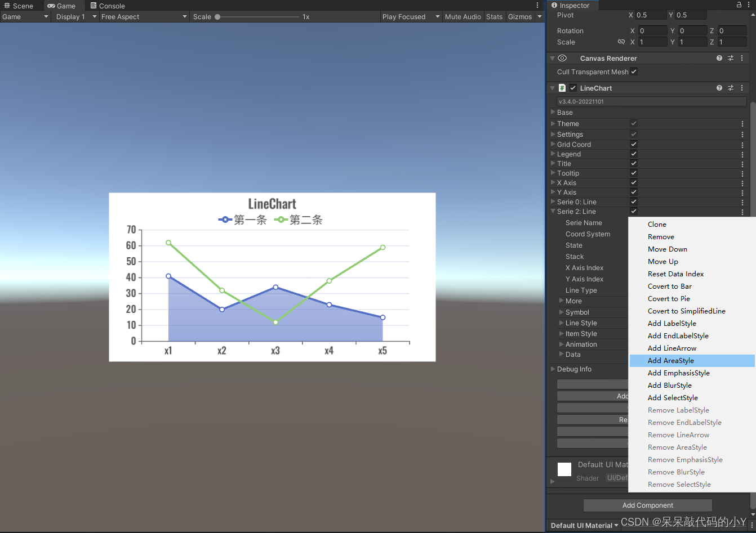756x533 pixels.
Task: Click the Rotation X input field
Action: (x=652, y=31)
